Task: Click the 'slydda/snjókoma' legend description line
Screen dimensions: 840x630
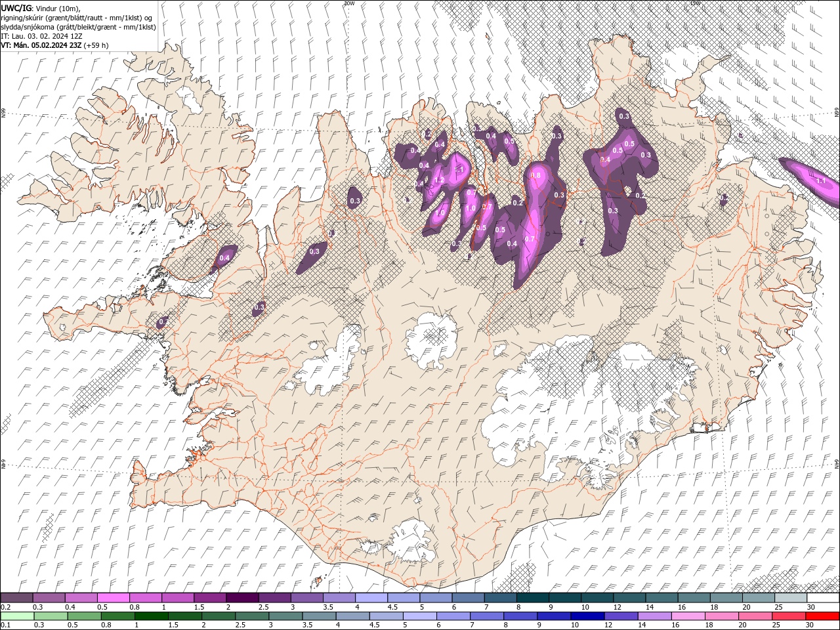Action: [x=79, y=27]
